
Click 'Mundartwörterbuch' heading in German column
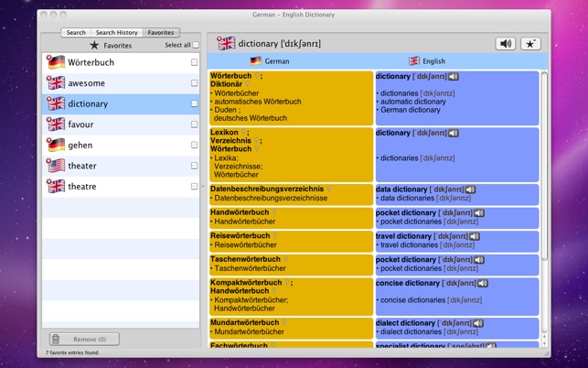click(244, 322)
